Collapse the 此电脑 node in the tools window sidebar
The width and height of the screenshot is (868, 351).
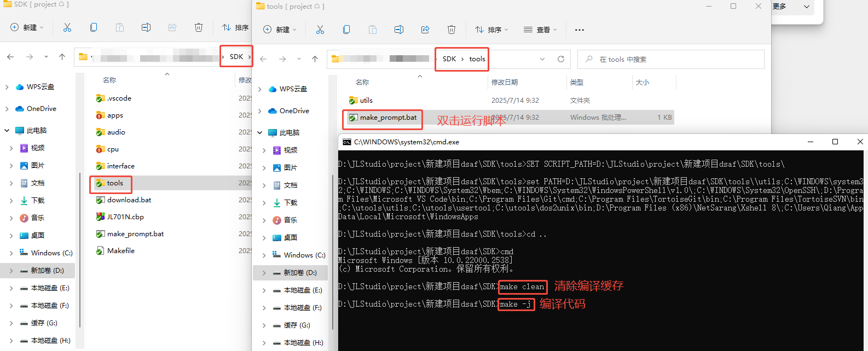260,133
